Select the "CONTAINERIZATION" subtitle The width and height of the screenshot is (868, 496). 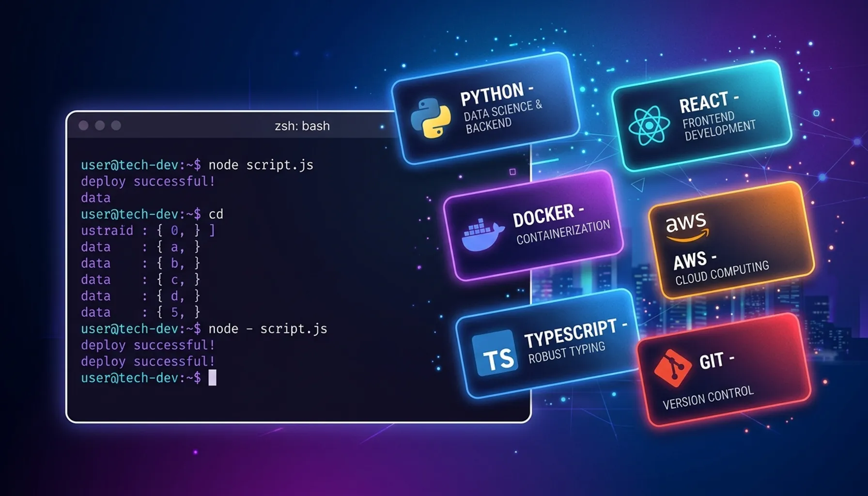pyautogui.click(x=563, y=232)
